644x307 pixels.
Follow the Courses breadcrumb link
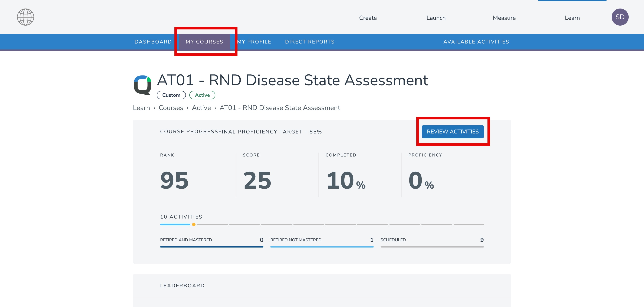(x=171, y=108)
